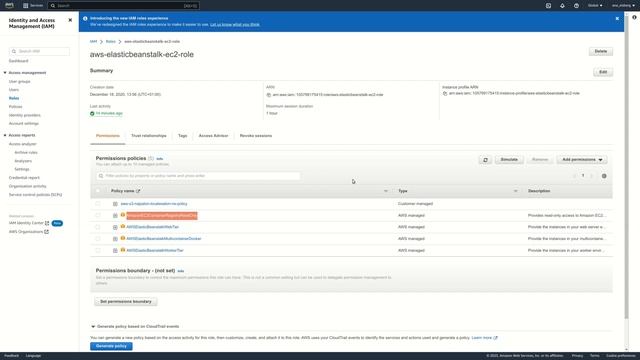Click the Simulate button
The image size is (640, 360).
pyautogui.click(x=509, y=160)
